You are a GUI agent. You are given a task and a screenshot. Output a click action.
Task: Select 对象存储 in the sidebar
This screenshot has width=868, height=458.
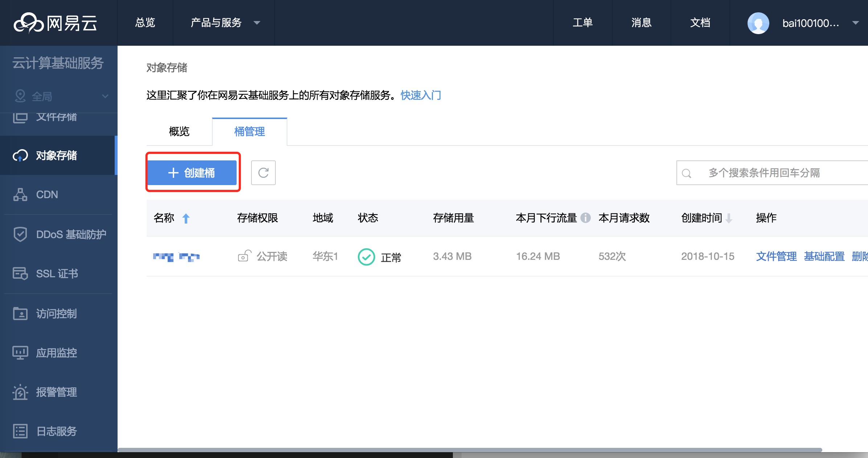[x=58, y=155]
